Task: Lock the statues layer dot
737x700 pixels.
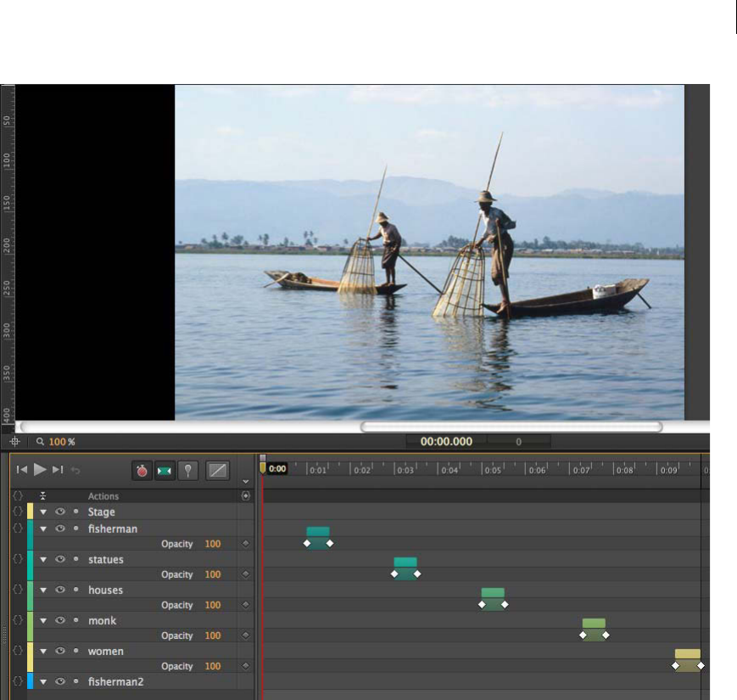Action: tap(76, 559)
